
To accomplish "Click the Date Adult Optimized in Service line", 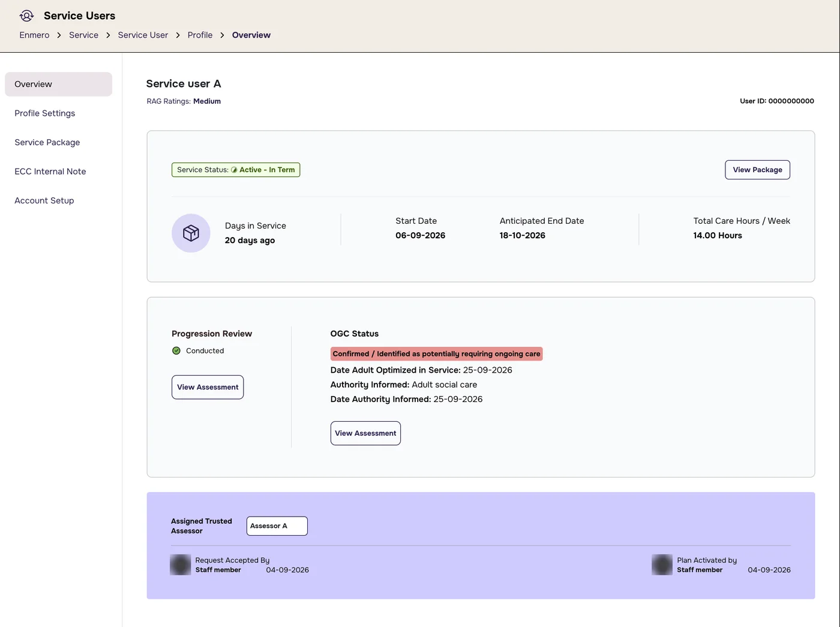I will coord(421,370).
